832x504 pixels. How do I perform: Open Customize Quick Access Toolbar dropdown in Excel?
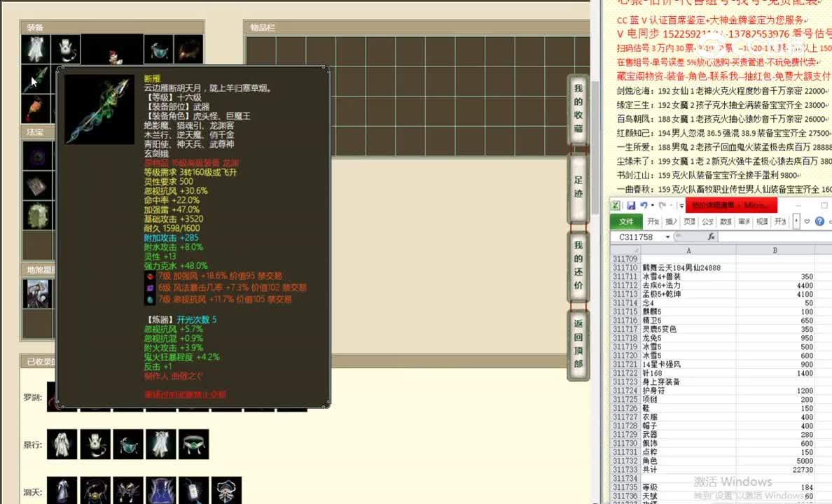click(681, 206)
